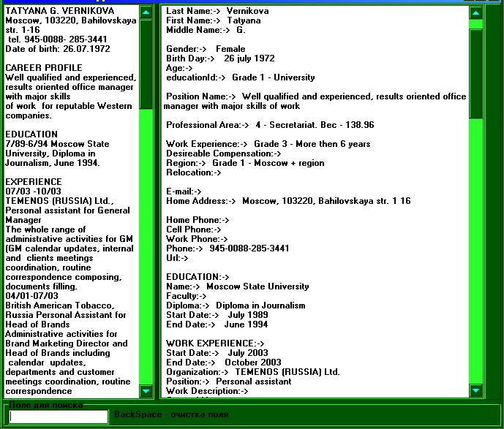Click the '04/01-07/03' date line
The width and height of the screenshot is (504, 429).
coord(32,296)
